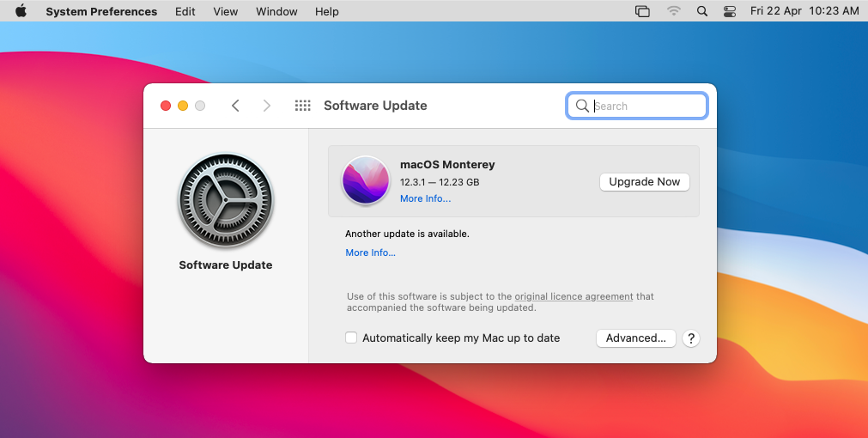Click Upgrade Now button
868x438 pixels.
pyautogui.click(x=645, y=181)
